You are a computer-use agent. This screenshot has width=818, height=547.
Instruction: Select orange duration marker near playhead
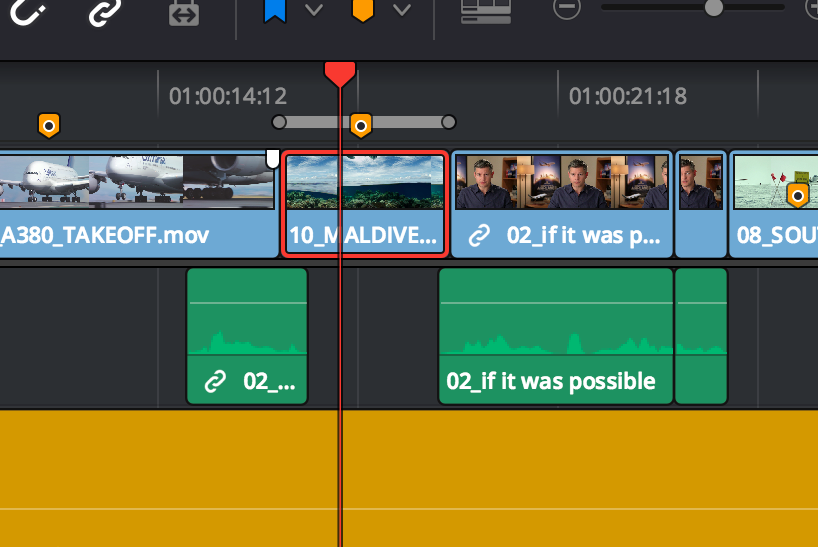coord(361,124)
